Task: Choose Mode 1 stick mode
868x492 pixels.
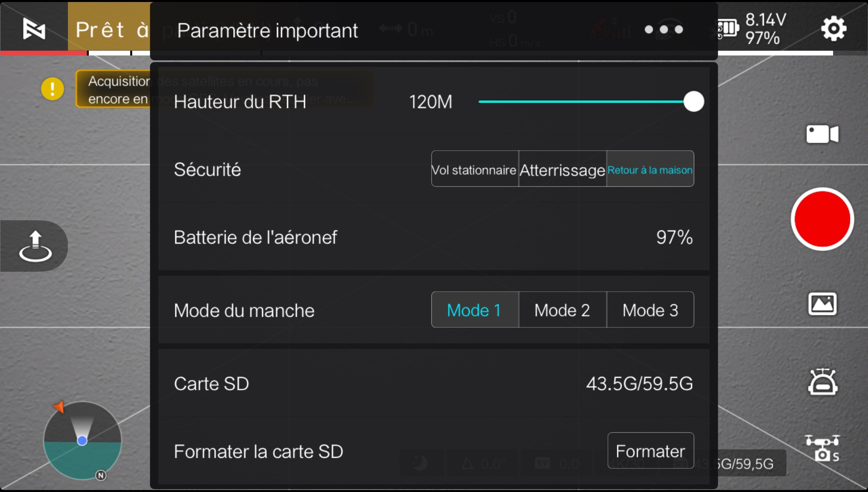Action: tap(475, 310)
